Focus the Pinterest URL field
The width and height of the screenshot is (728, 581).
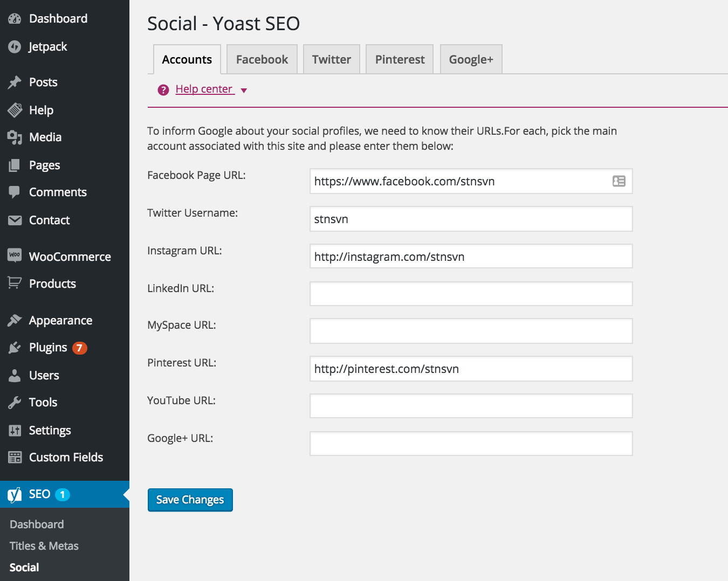[471, 369]
